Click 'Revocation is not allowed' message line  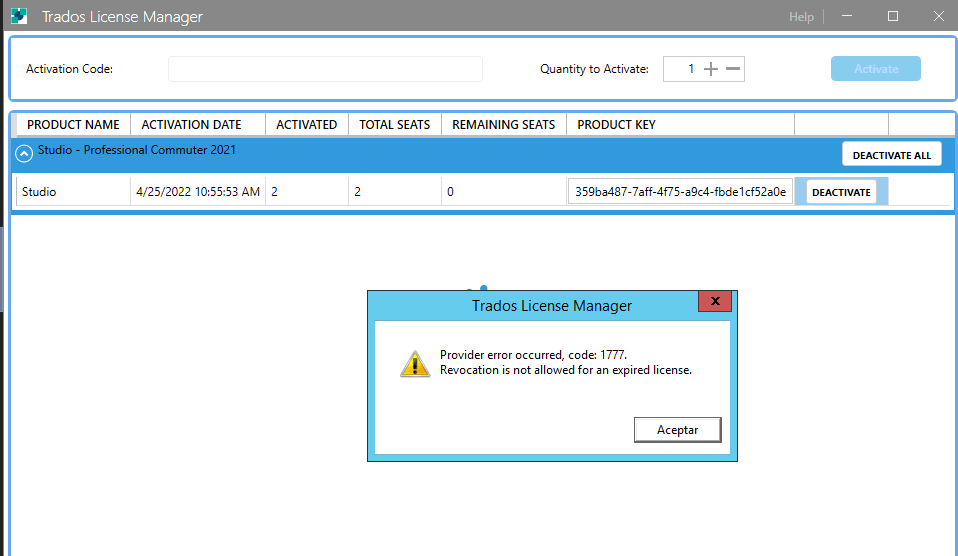(566, 370)
